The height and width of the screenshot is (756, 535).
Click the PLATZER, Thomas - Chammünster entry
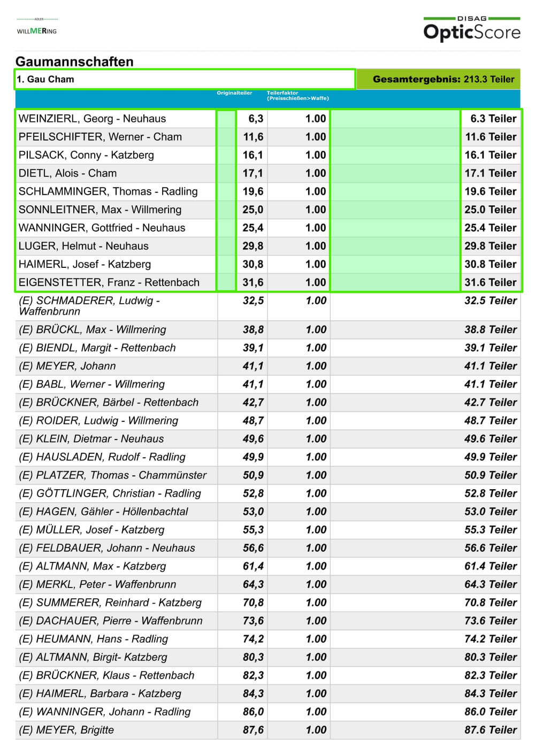pyautogui.click(x=112, y=475)
